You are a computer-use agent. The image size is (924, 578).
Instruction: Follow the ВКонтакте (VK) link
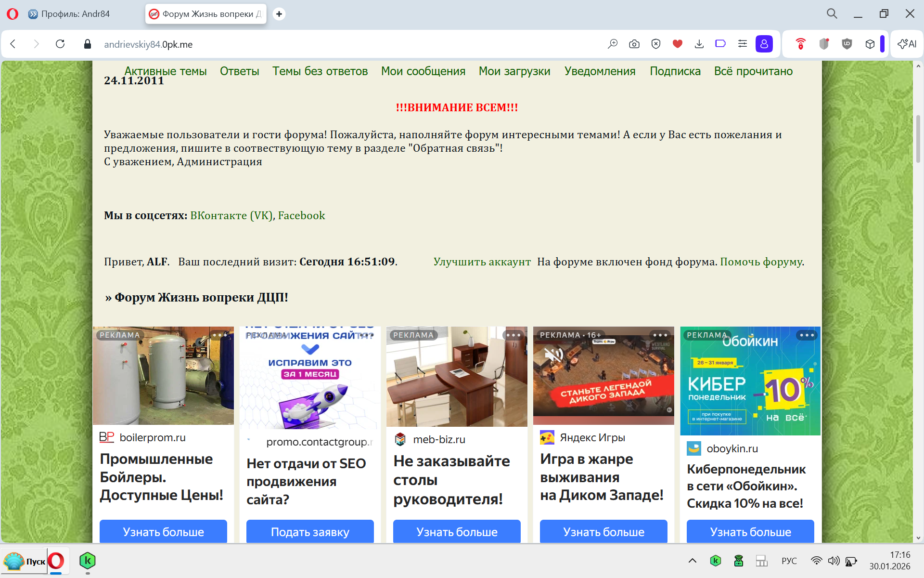tap(232, 215)
